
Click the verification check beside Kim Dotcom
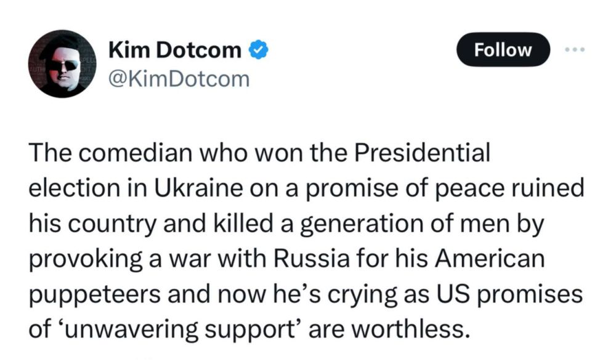(x=259, y=50)
